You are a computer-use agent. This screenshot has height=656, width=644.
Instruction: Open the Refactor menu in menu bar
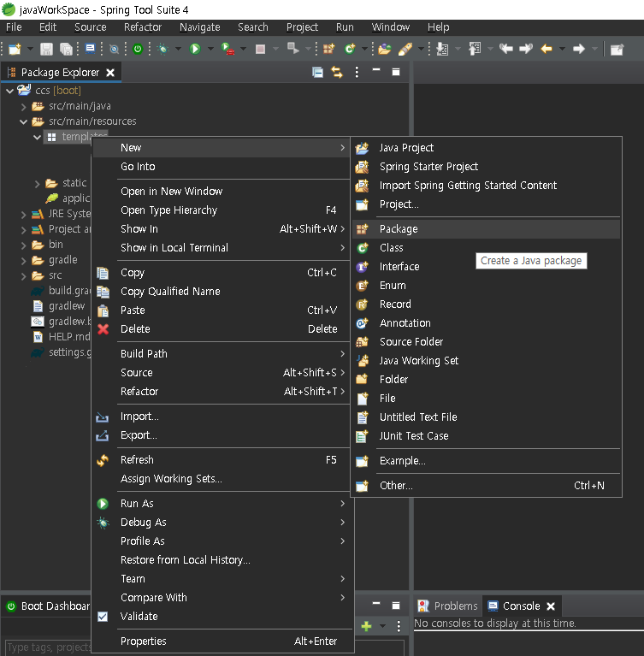click(x=143, y=27)
